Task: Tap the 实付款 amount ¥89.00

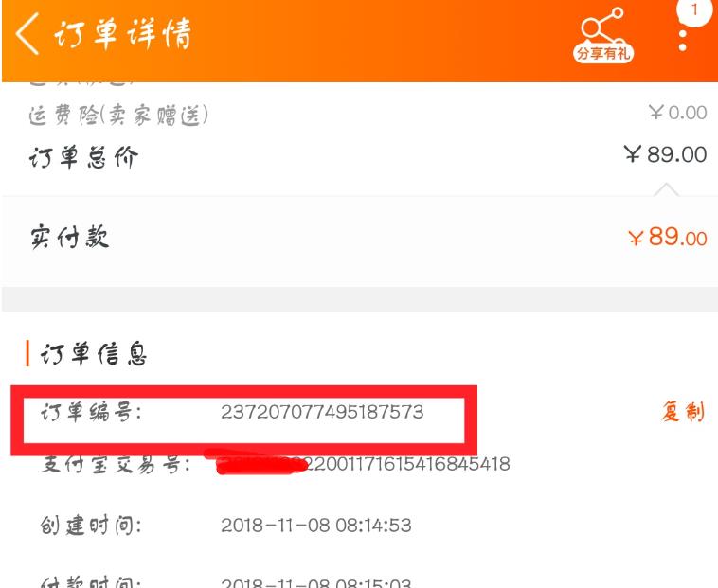Action: point(668,238)
